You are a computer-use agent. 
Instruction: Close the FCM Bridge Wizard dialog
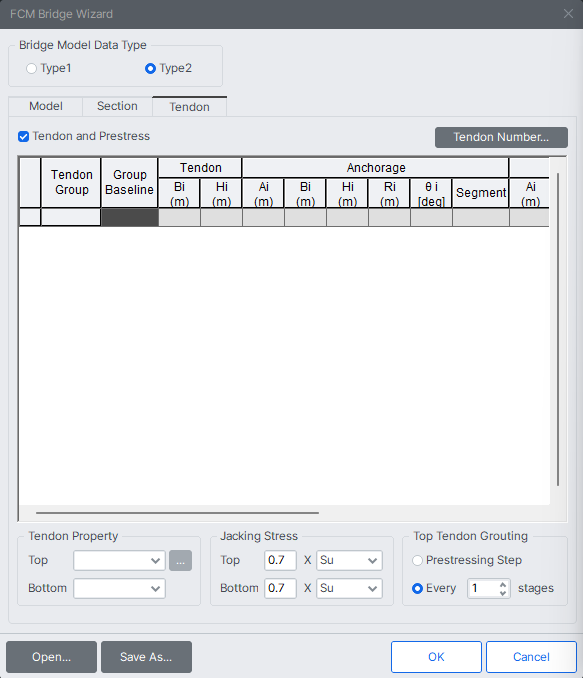point(568,14)
